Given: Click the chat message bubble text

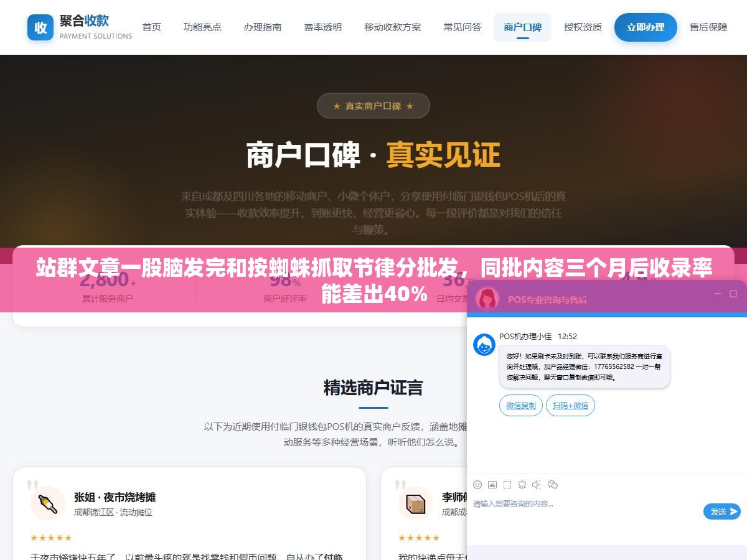Looking at the screenshot, I should coord(585,367).
